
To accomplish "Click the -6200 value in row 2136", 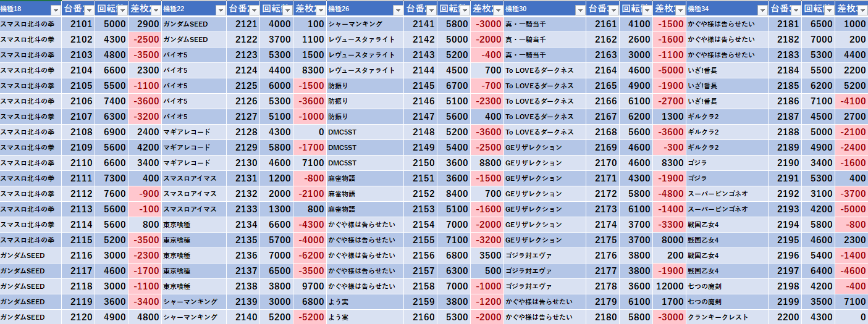I will pos(310,255).
